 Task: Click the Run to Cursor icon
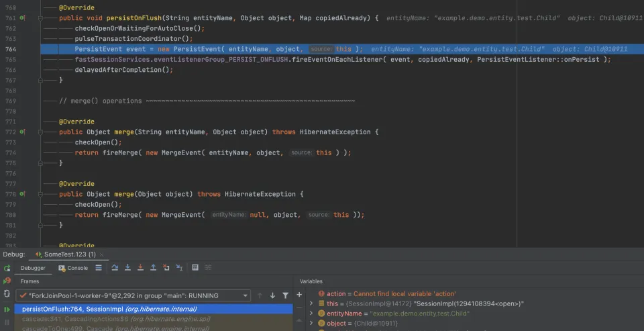(179, 268)
